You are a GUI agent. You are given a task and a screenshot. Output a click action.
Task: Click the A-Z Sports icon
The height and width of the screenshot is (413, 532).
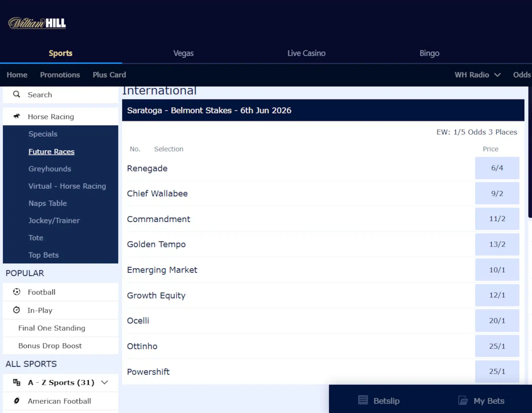(16, 382)
